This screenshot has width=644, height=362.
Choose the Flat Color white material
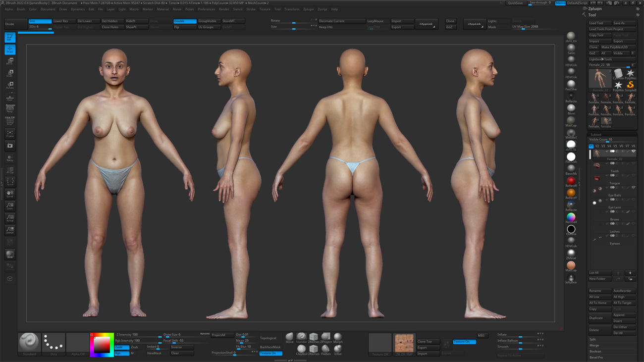pos(571,157)
